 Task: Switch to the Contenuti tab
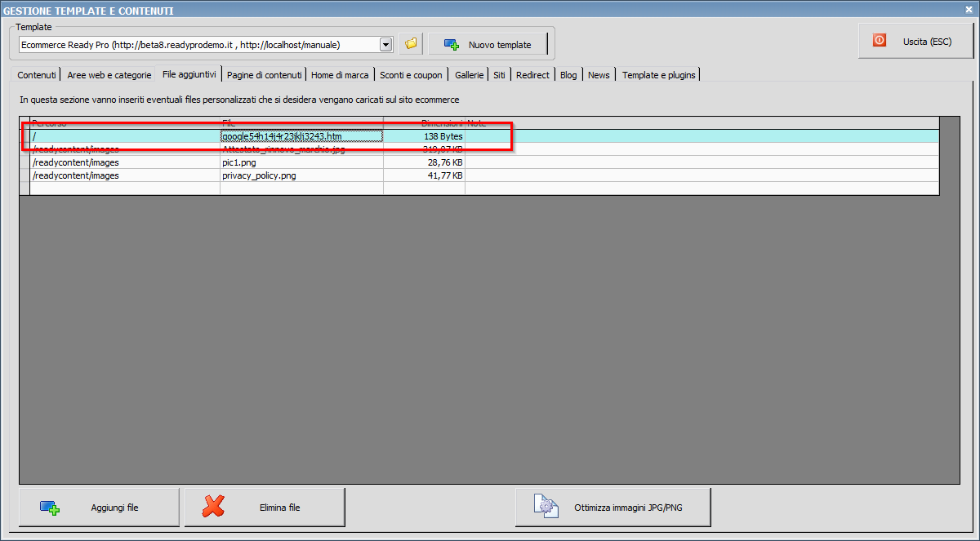[x=37, y=74]
